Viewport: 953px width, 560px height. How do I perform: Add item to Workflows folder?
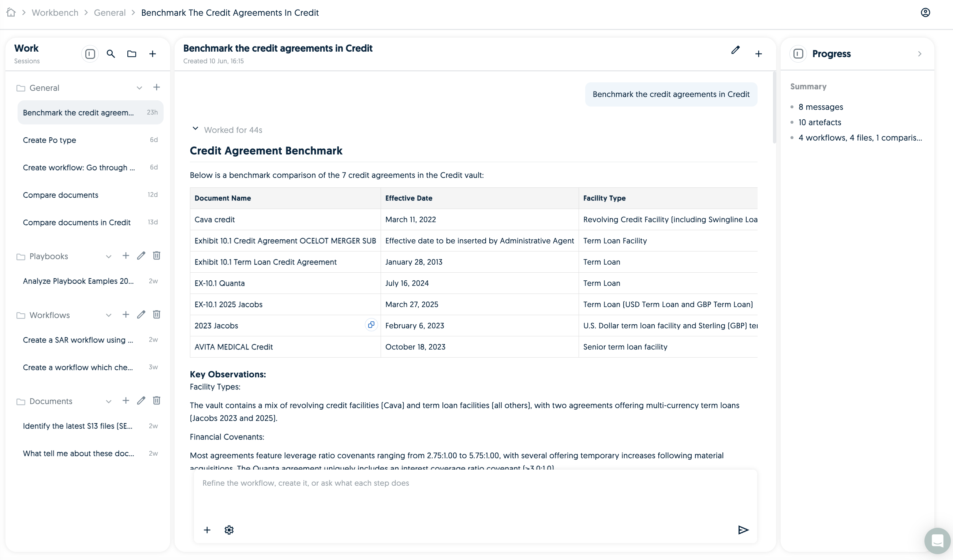pos(126,315)
